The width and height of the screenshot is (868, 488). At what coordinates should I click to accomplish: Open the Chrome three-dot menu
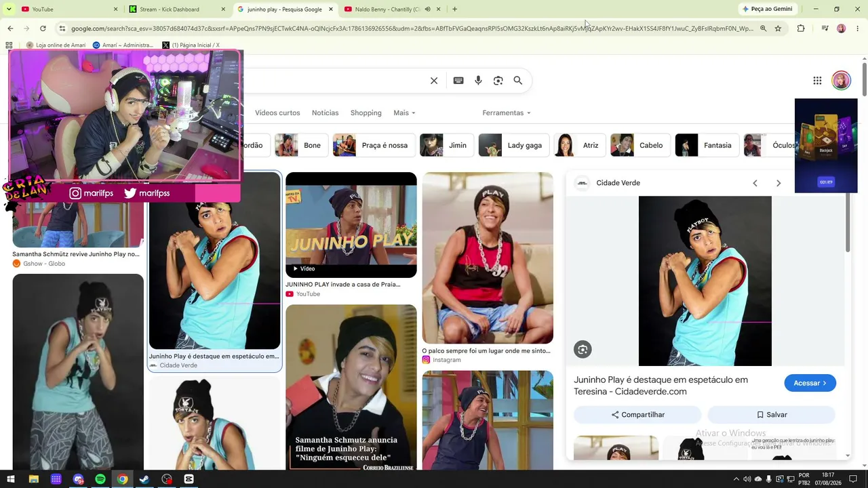tap(858, 28)
